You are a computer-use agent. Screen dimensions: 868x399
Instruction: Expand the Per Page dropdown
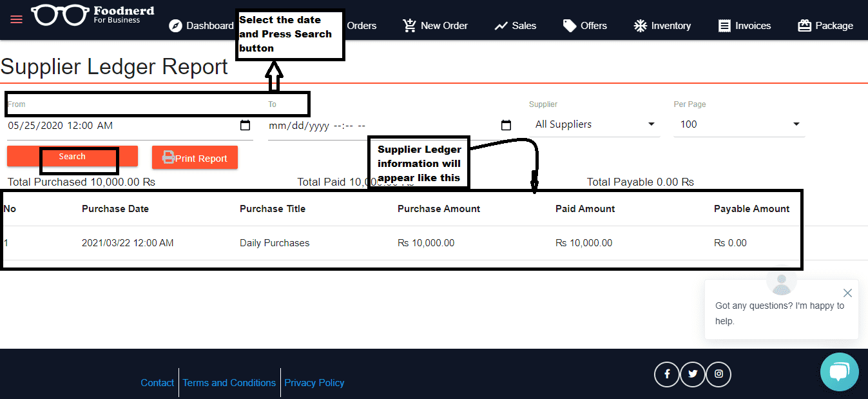[739, 124]
